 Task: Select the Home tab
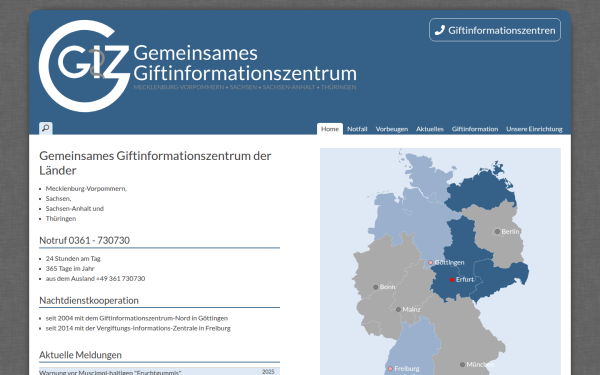330,129
